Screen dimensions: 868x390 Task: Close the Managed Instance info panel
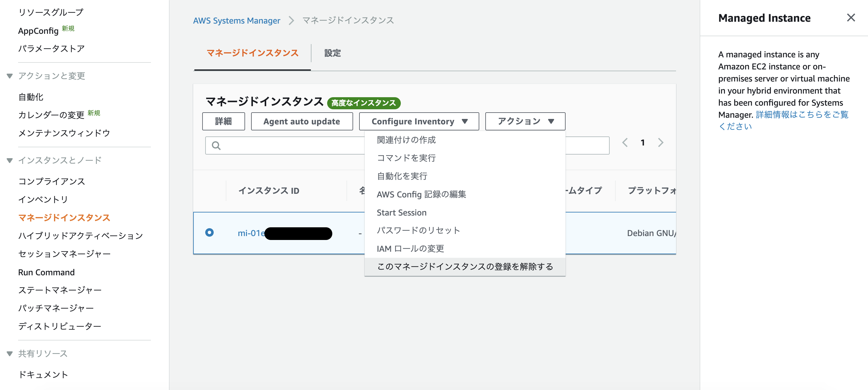(x=851, y=18)
